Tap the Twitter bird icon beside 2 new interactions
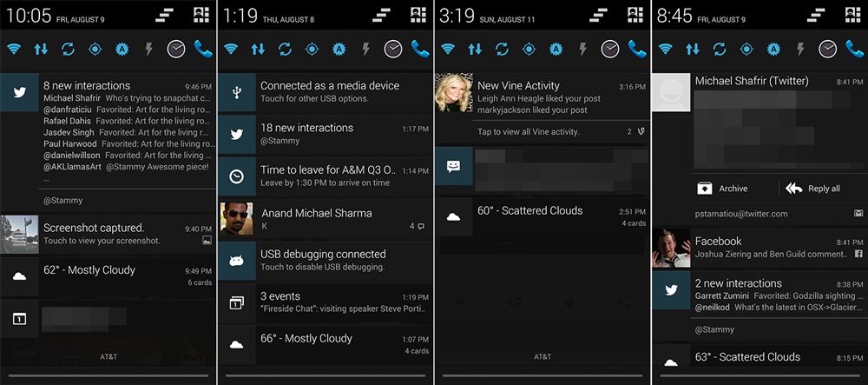Image resolution: width=868 pixels, height=385 pixels. coord(671,289)
